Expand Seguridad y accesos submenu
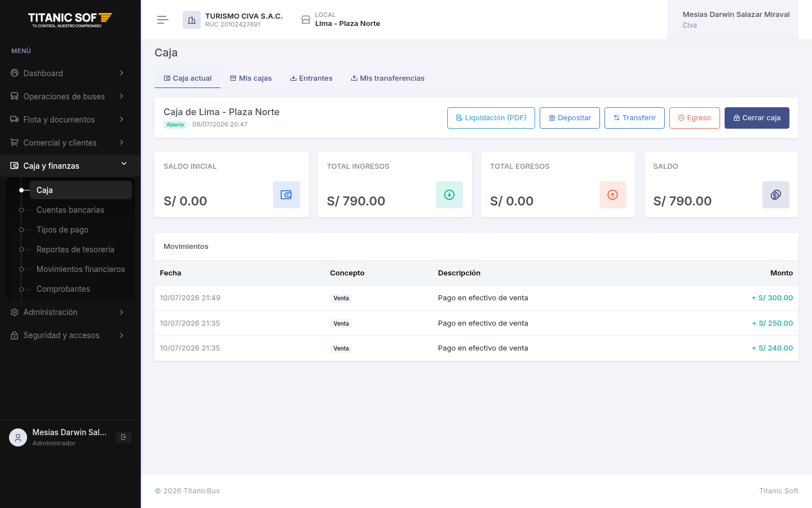This screenshot has width=812, height=508. 70,335
